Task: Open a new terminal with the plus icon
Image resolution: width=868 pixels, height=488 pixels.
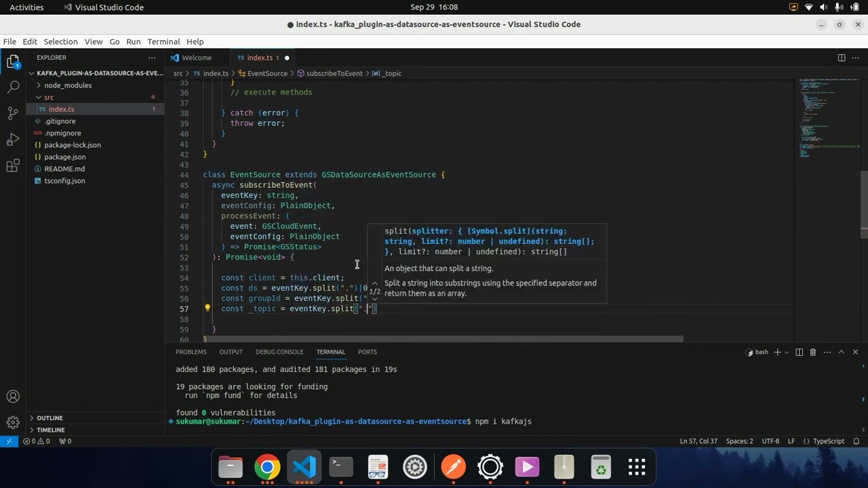Action: pyautogui.click(x=776, y=352)
